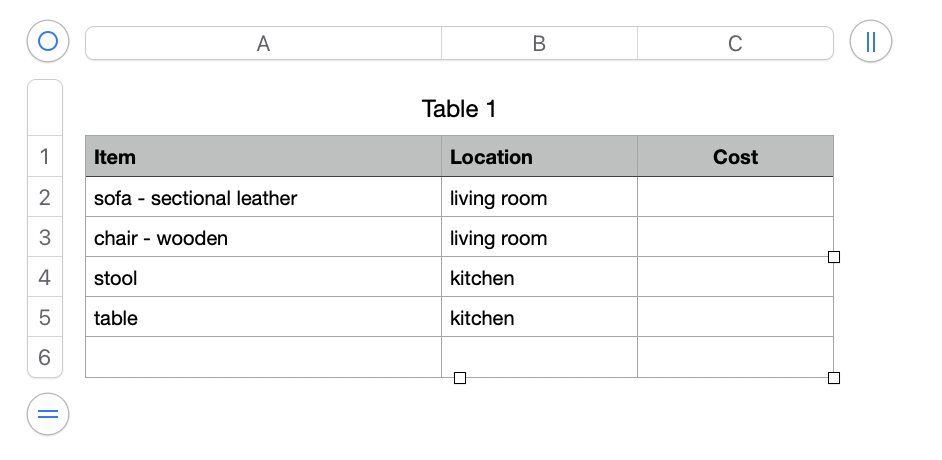
Task: Select column B header
Action: point(539,43)
